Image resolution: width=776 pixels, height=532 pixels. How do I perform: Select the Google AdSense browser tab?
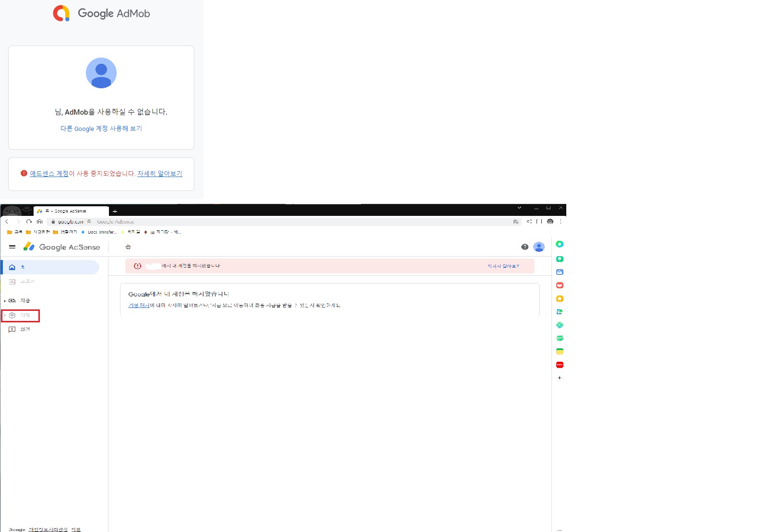coord(71,211)
